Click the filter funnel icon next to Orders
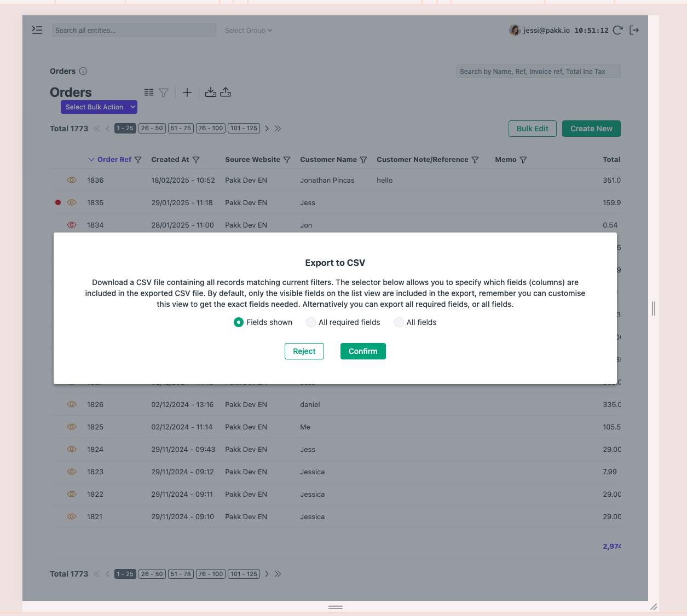 coord(163,92)
